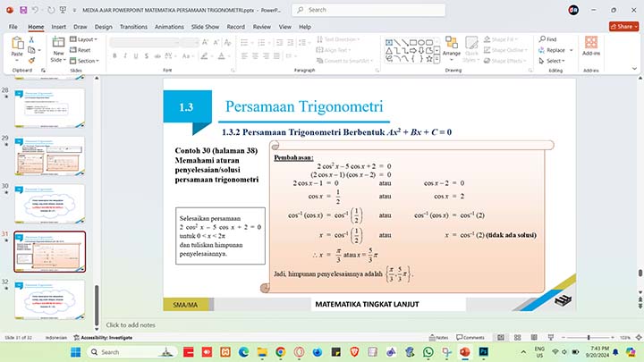Open the Change Case dropdown

tap(187, 55)
